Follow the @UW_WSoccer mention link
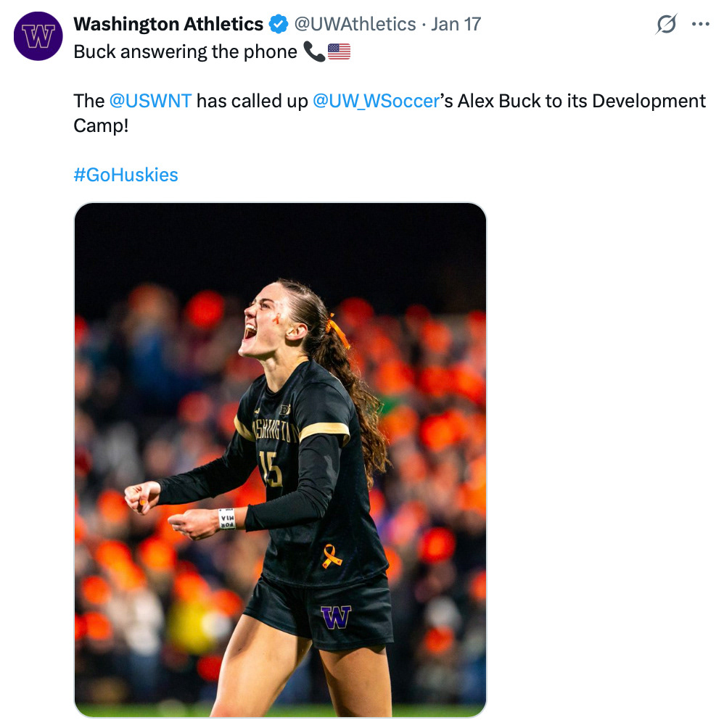The image size is (724, 728). click(376, 101)
